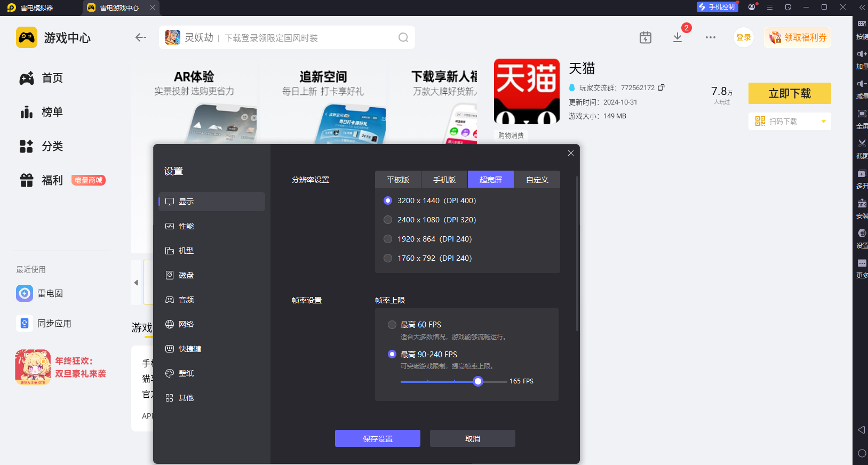Click the download manager icon with badge
This screenshot has height=465, width=868.
pyautogui.click(x=678, y=37)
